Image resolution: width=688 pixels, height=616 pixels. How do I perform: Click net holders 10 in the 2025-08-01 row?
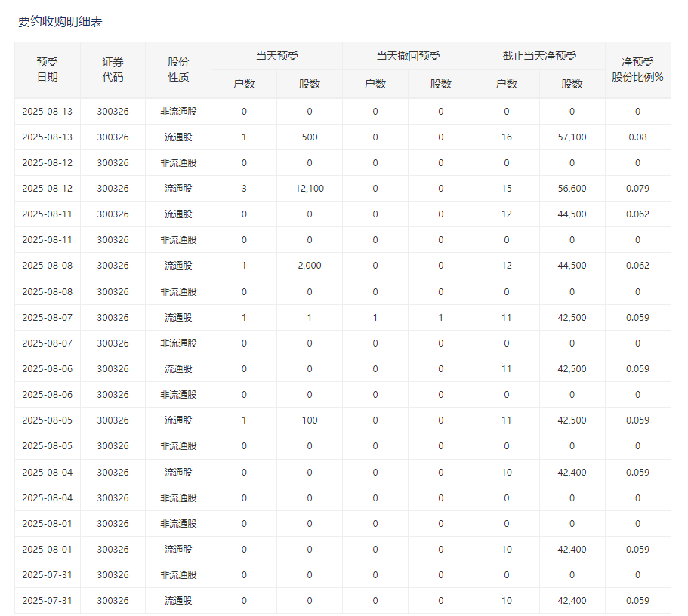click(506, 550)
